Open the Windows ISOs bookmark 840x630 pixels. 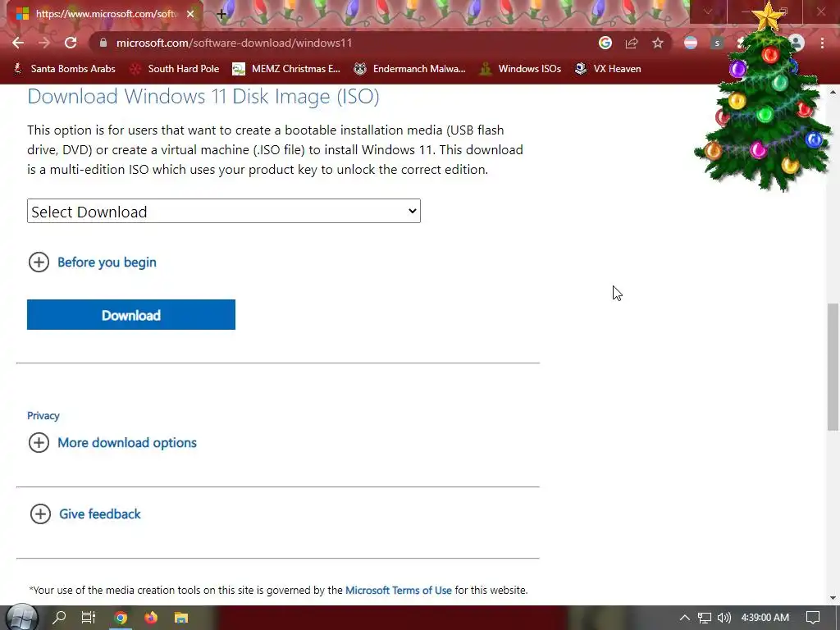click(520, 69)
